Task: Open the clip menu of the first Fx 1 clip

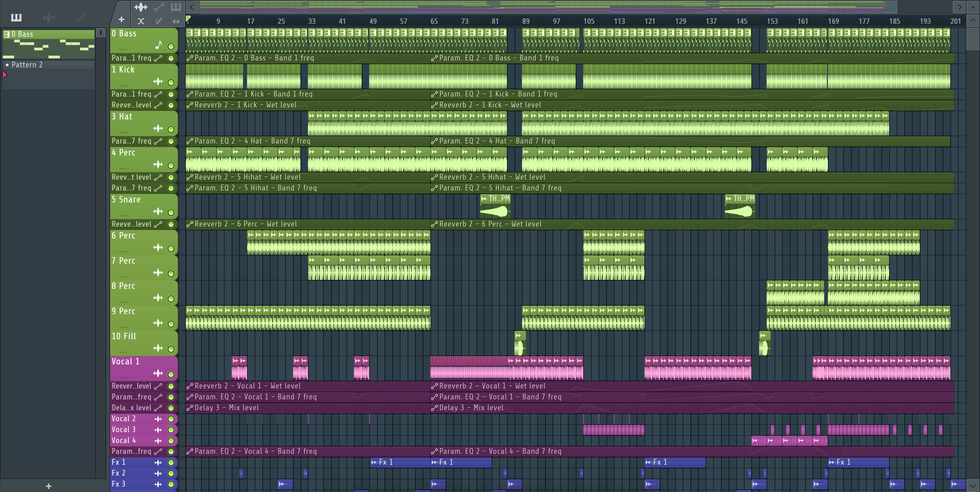Action: (374, 462)
